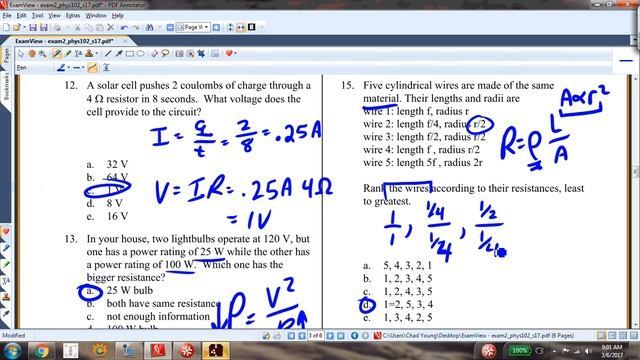Click the zoom out minus button
The width and height of the screenshot is (640, 360).
pos(170,27)
